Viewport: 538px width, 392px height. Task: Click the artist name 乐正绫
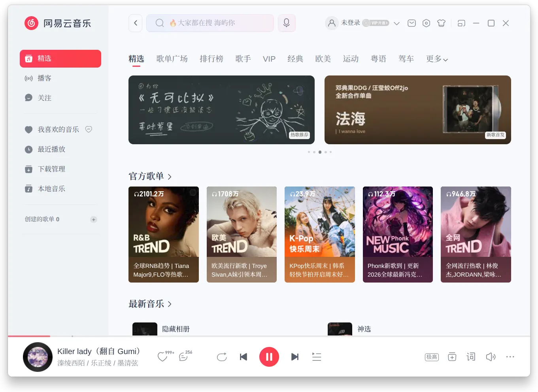pyautogui.click(x=102, y=363)
